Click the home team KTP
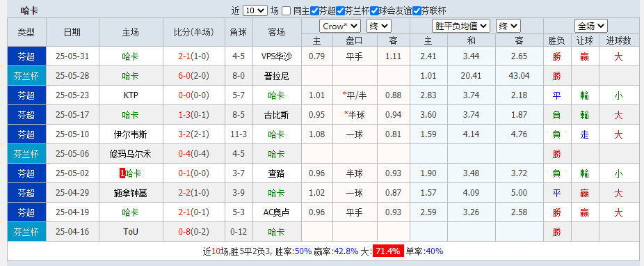 pyautogui.click(x=131, y=95)
